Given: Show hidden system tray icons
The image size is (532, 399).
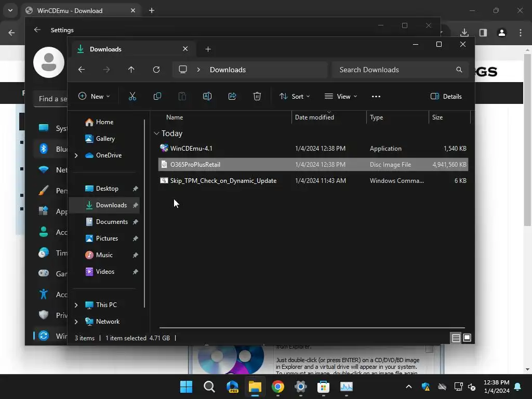Looking at the screenshot, I should tap(409, 387).
